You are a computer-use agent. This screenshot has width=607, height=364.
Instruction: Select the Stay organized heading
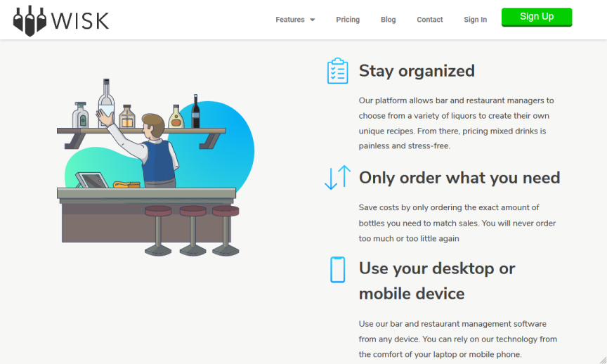tap(417, 71)
